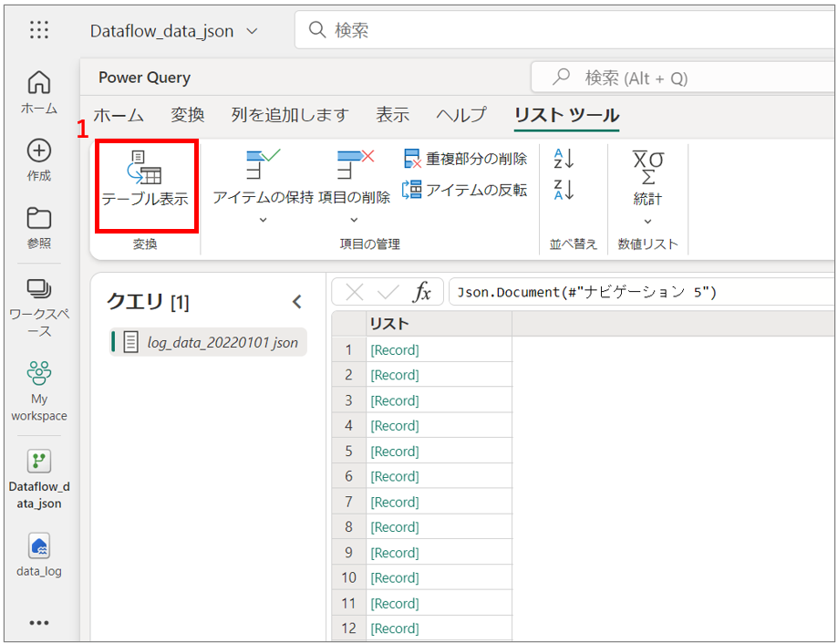Open [Record] in row 12

click(395, 629)
